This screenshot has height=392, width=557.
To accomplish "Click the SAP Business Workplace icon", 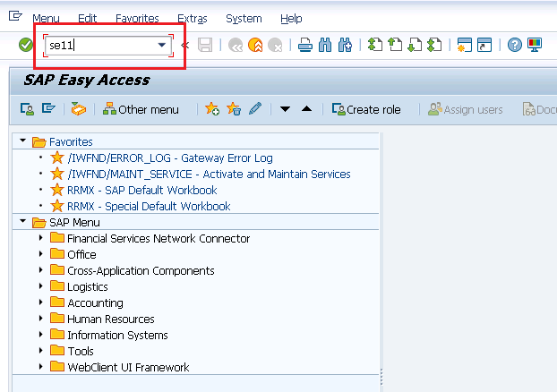I will 79,109.
